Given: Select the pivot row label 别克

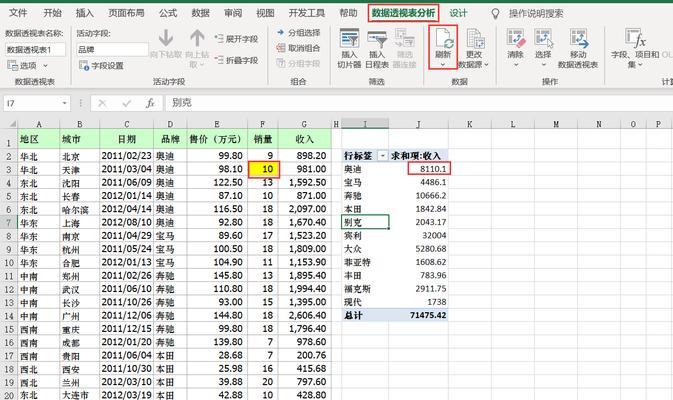Looking at the screenshot, I should (x=365, y=222).
